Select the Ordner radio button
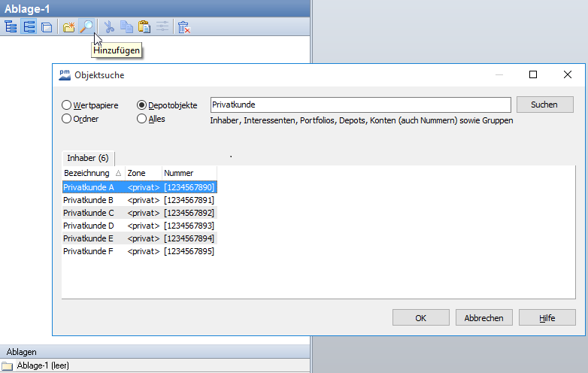Viewport: 588px width, 373px height. coord(67,119)
